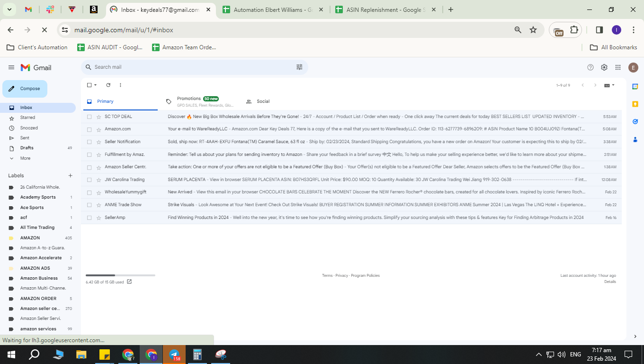Image resolution: width=644 pixels, height=364 pixels.
Task: Open storage management link icon
Action: point(129,282)
